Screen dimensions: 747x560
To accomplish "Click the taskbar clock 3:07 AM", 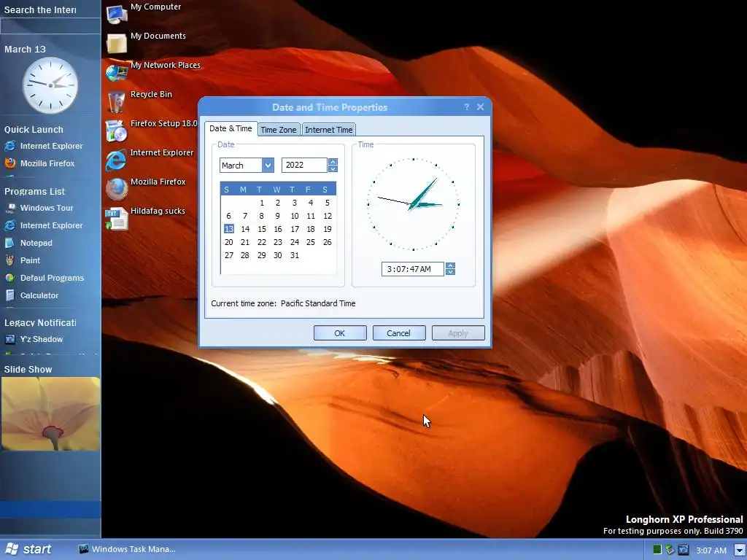I will (x=711, y=551).
